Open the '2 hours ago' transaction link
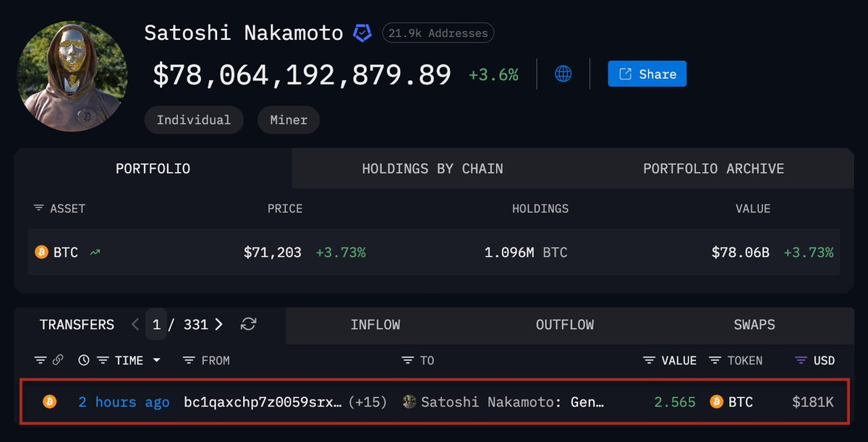The height and width of the screenshot is (442, 868). (124, 401)
